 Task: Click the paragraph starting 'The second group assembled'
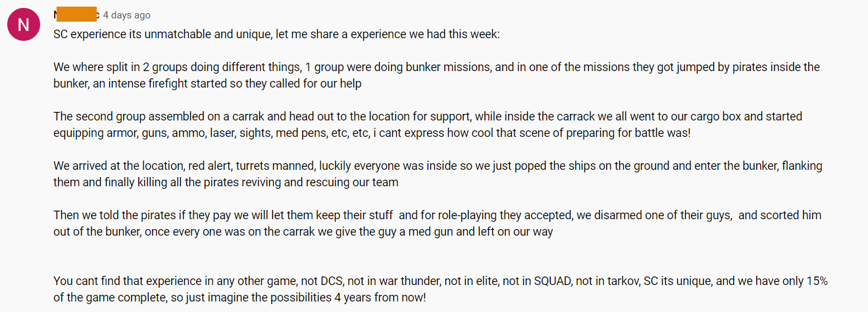[427, 124]
